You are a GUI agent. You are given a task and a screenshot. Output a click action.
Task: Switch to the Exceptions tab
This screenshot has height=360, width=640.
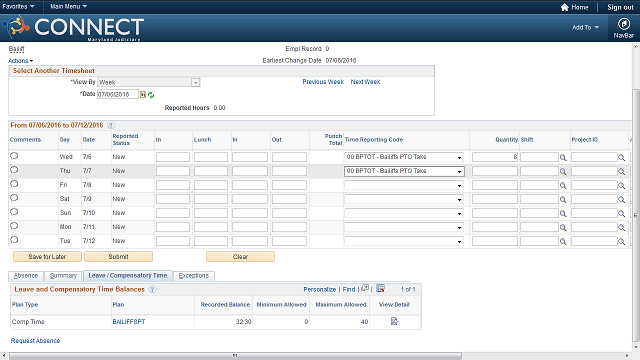[194, 276]
